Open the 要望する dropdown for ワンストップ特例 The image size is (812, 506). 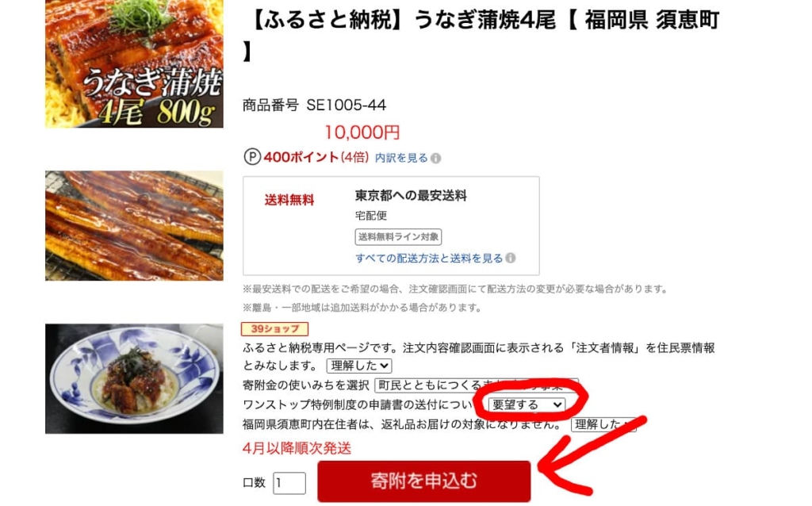click(x=527, y=404)
